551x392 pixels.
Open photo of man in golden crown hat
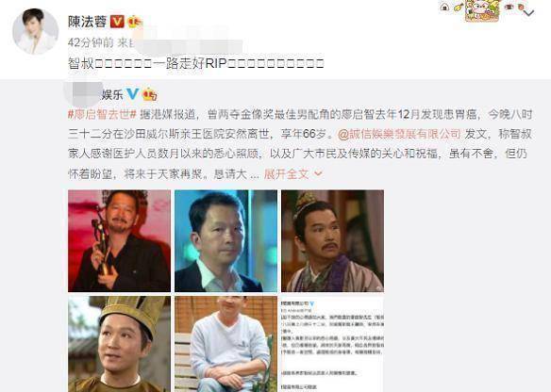click(119, 344)
